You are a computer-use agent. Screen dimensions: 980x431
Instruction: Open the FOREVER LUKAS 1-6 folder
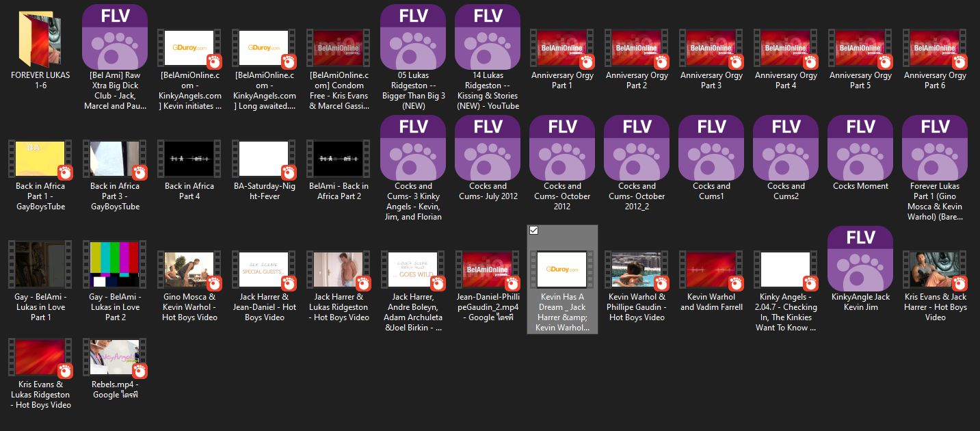(x=40, y=40)
